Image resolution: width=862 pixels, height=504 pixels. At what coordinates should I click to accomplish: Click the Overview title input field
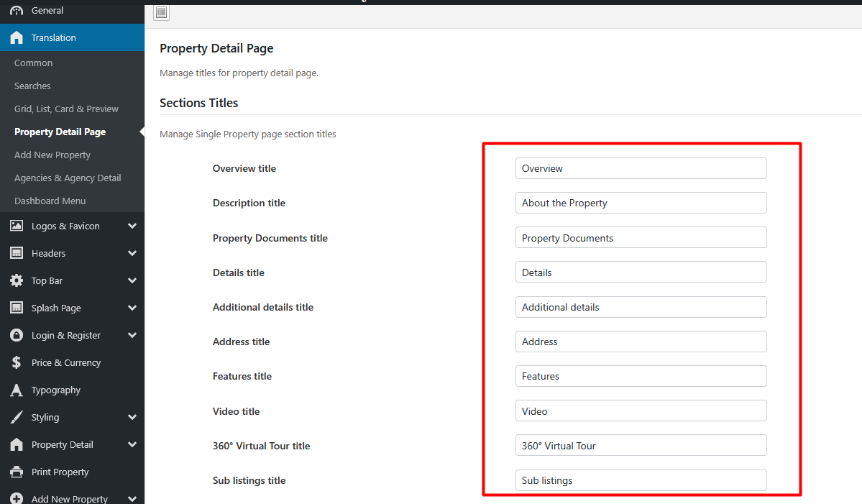coord(641,168)
